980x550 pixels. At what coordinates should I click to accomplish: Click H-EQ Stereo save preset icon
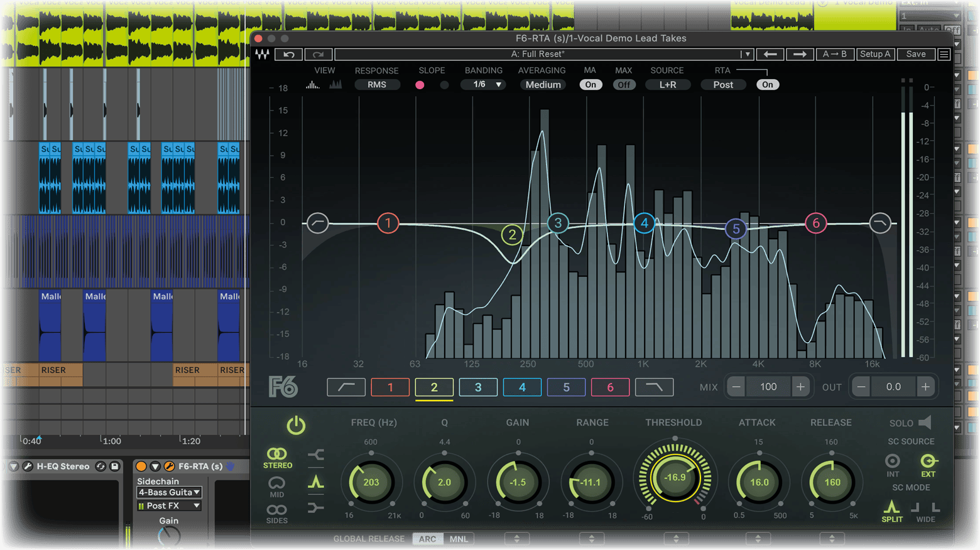(115, 466)
